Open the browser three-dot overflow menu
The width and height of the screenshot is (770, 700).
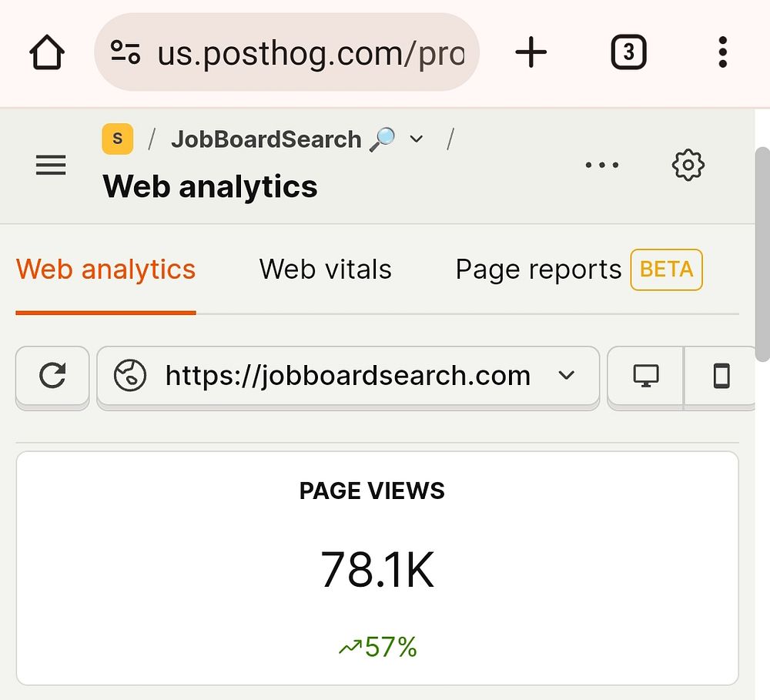(x=722, y=52)
